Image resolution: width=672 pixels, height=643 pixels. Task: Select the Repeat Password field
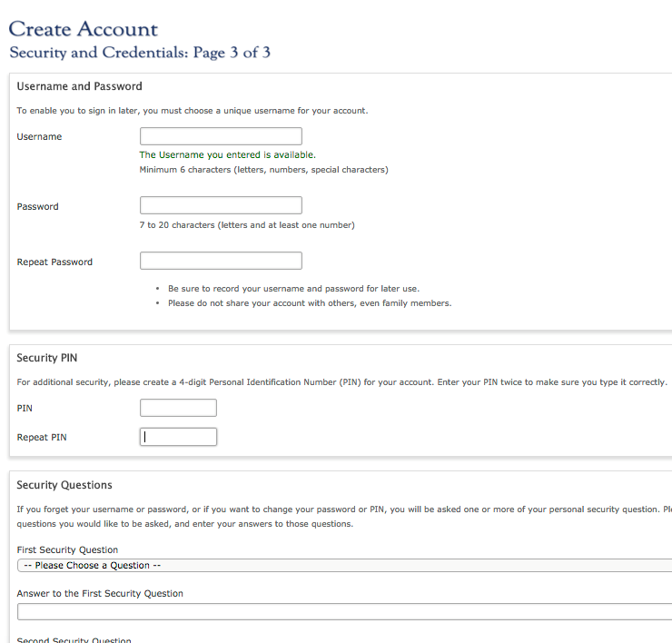pyautogui.click(x=221, y=261)
